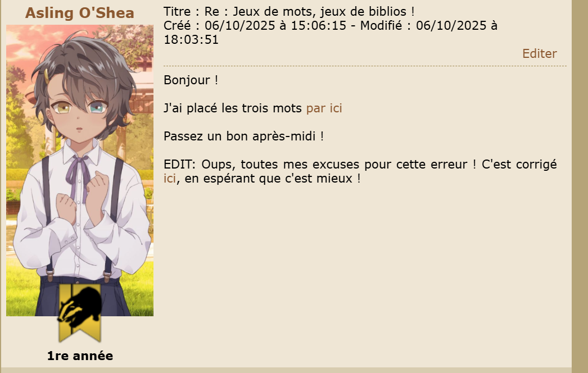Viewport: 588px width, 373px height.
Task: Click the 'Passez un bon après-midi' line
Action: point(244,136)
